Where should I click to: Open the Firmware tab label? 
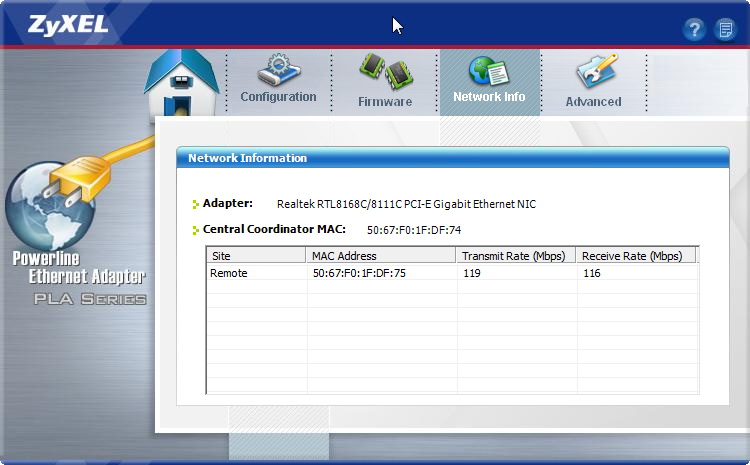[x=385, y=102]
